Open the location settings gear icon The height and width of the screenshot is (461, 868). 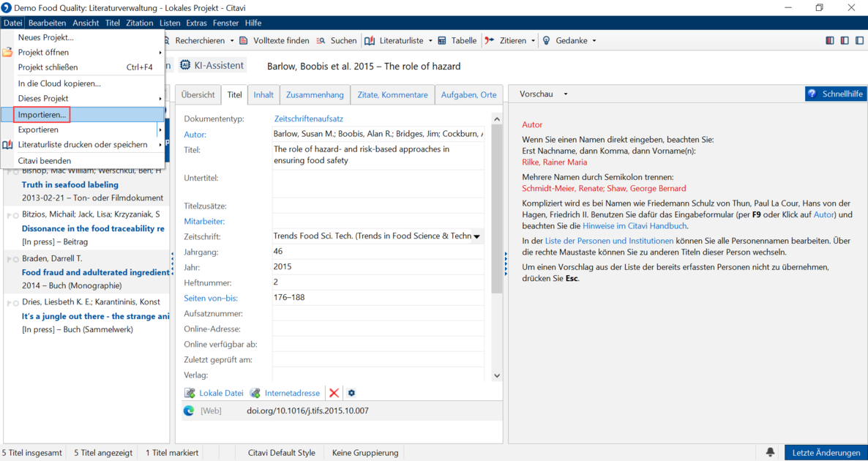point(351,393)
